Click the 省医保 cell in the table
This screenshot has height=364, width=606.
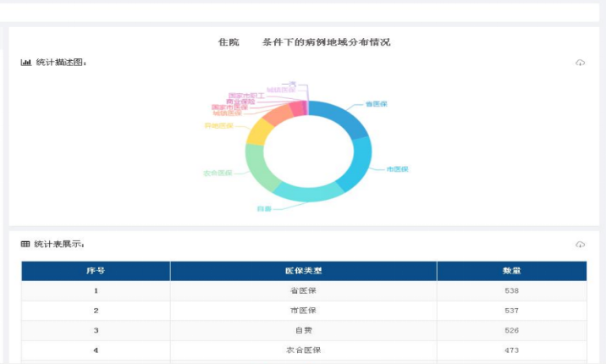click(x=303, y=290)
